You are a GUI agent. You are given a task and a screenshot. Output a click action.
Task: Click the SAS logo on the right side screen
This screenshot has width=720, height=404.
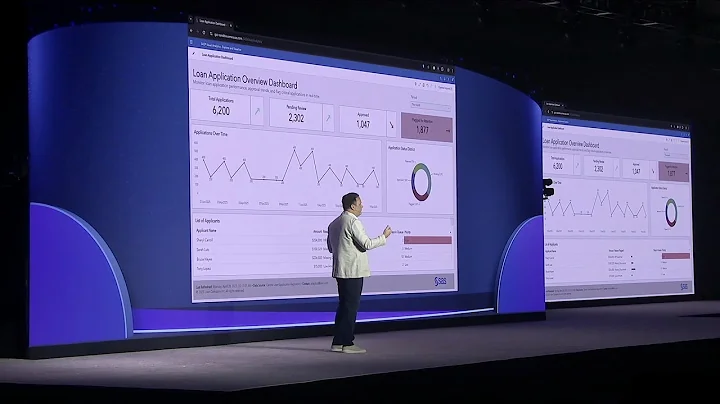[684, 287]
